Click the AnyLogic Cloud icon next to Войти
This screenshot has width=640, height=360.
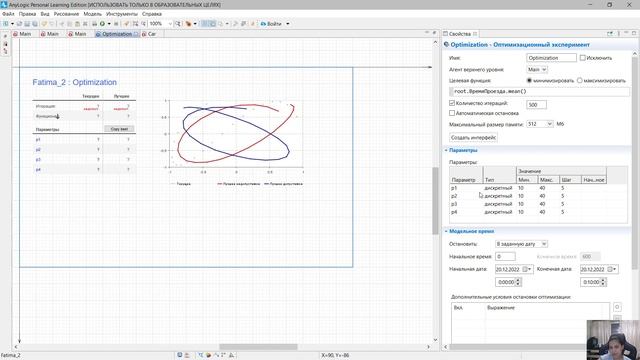tap(263, 24)
